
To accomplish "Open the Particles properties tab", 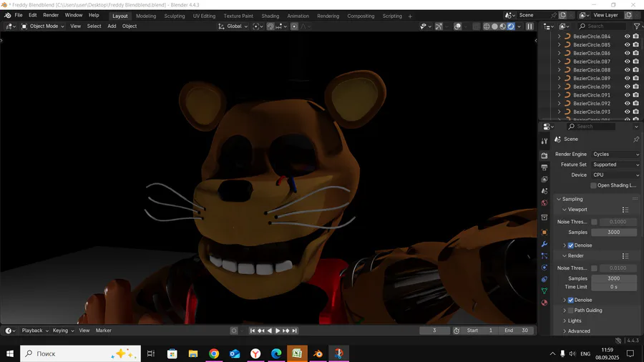I will click(545, 255).
